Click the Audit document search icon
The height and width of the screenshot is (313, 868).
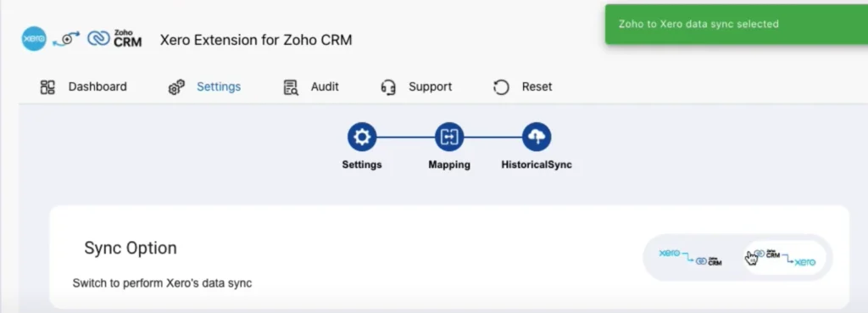coord(291,87)
